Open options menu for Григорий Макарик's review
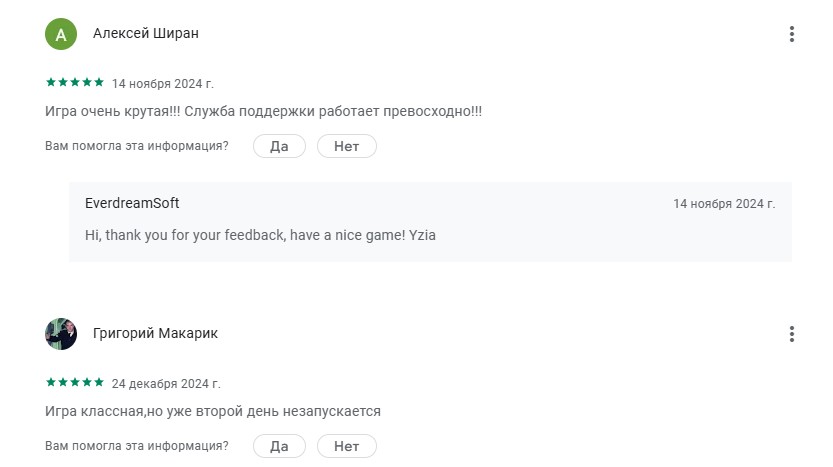833x467 pixels. [x=791, y=334]
